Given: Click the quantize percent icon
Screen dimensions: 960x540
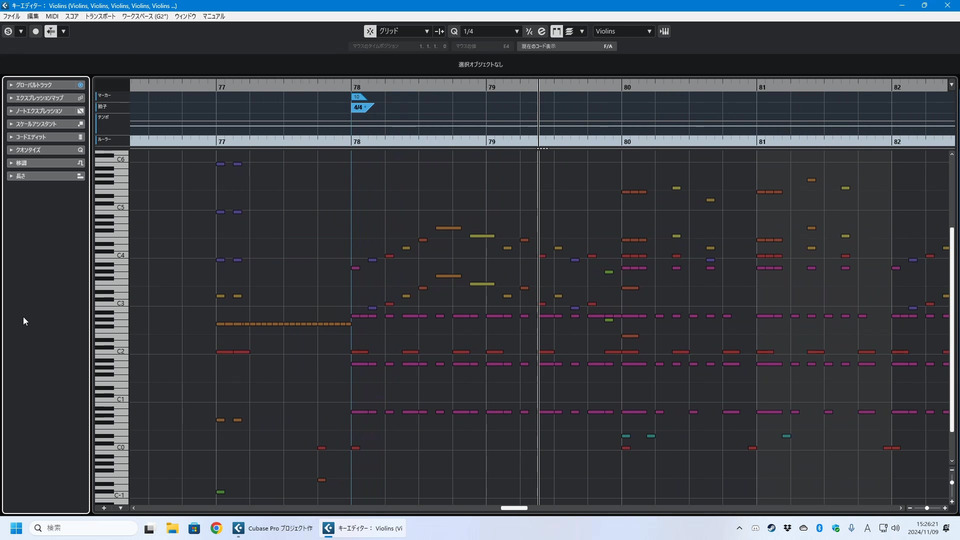Looking at the screenshot, I should point(529,31).
